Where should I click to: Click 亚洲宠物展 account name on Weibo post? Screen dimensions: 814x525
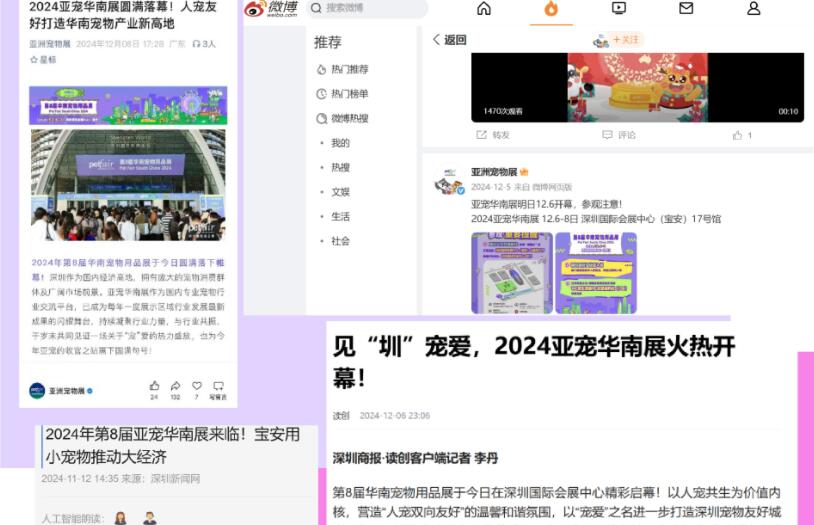pos(492,172)
